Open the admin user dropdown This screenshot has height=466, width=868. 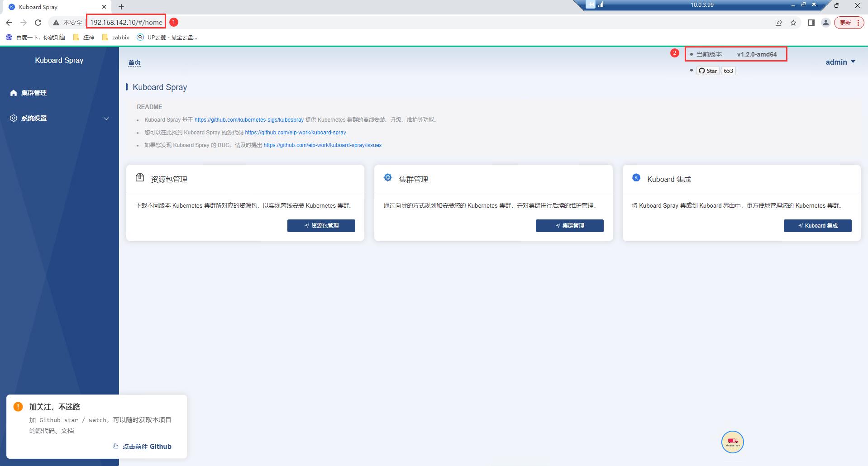(840, 62)
